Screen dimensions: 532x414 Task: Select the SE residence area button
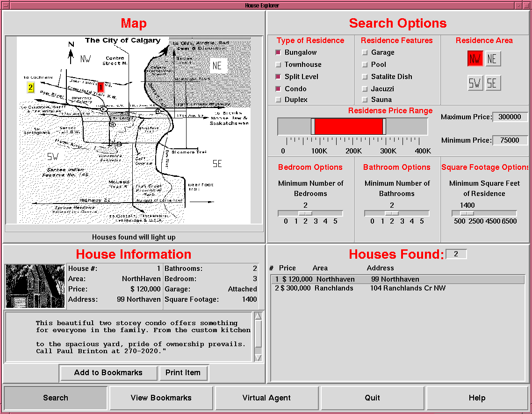coord(492,83)
